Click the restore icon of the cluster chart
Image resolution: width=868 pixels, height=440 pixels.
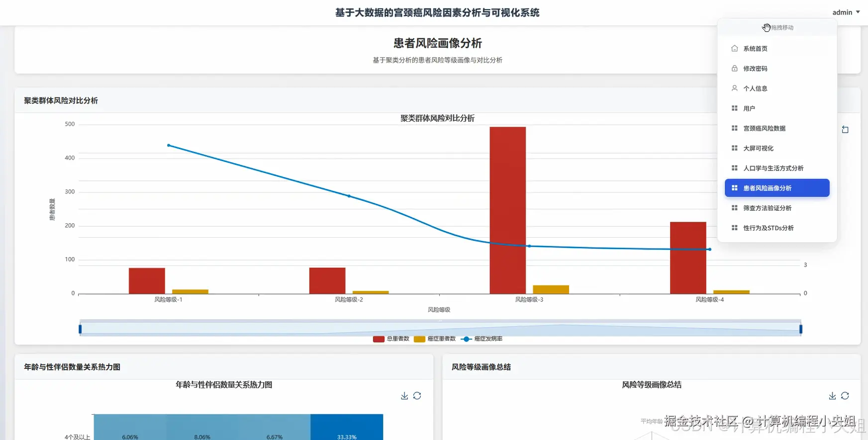[845, 130]
